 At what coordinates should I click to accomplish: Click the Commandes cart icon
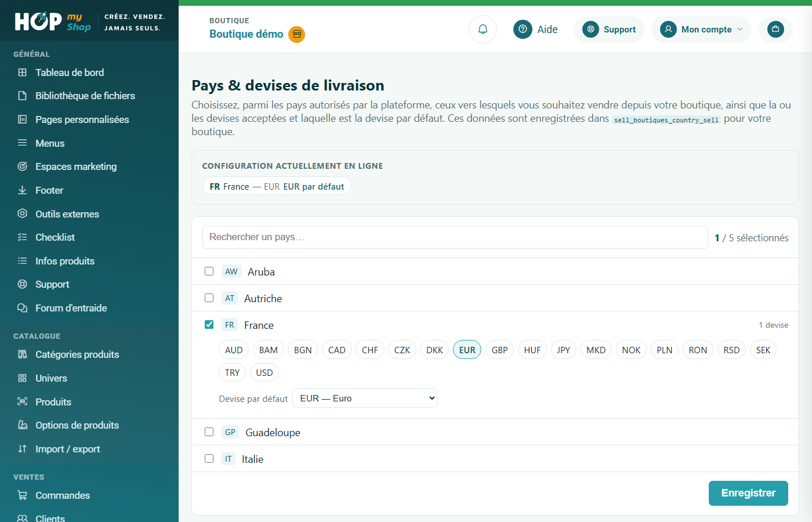(x=23, y=495)
